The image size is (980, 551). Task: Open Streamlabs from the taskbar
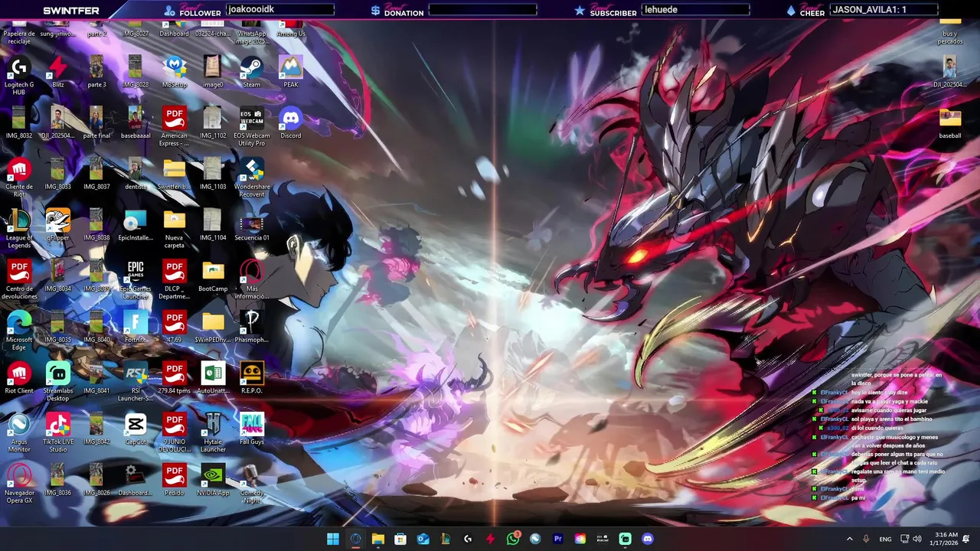pyautogui.click(x=625, y=539)
